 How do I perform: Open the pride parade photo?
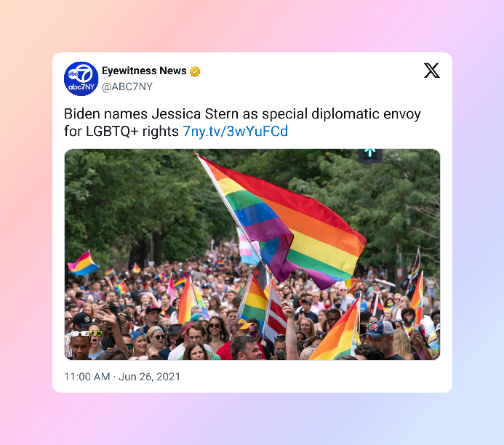pyautogui.click(x=252, y=254)
